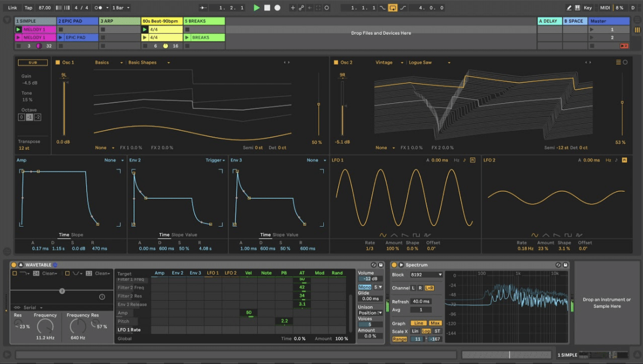Viewport: 643px width, 364px height.
Task: Click the Link button
Action: pyautogui.click(x=13, y=8)
